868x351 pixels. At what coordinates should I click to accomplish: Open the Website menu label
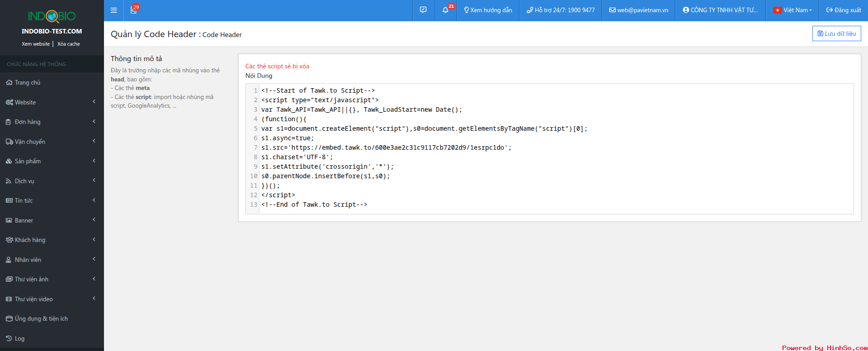[x=25, y=103]
